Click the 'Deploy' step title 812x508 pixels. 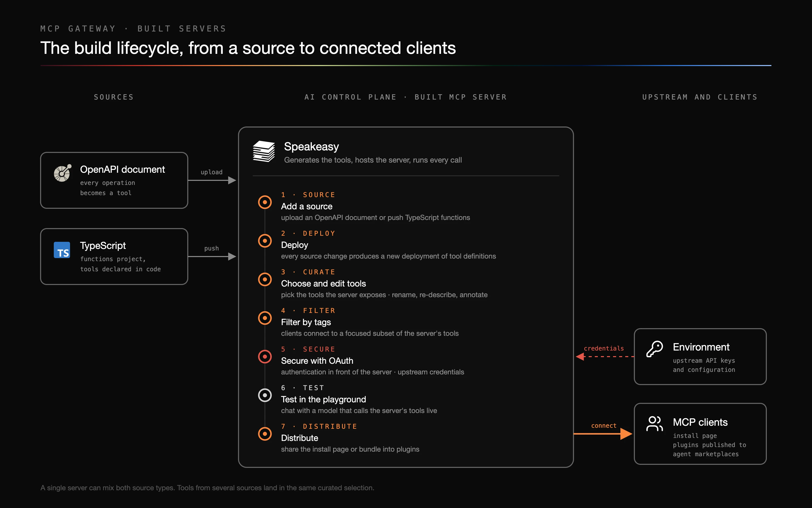(x=295, y=245)
